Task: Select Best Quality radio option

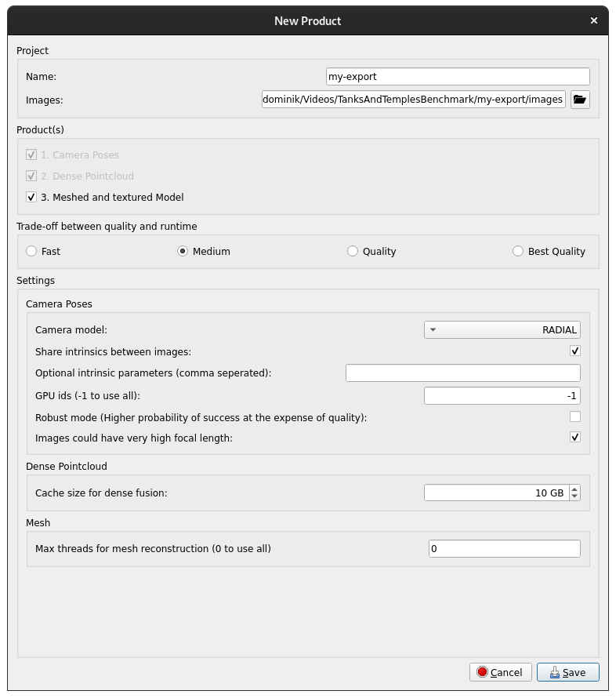Action: click(x=518, y=252)
